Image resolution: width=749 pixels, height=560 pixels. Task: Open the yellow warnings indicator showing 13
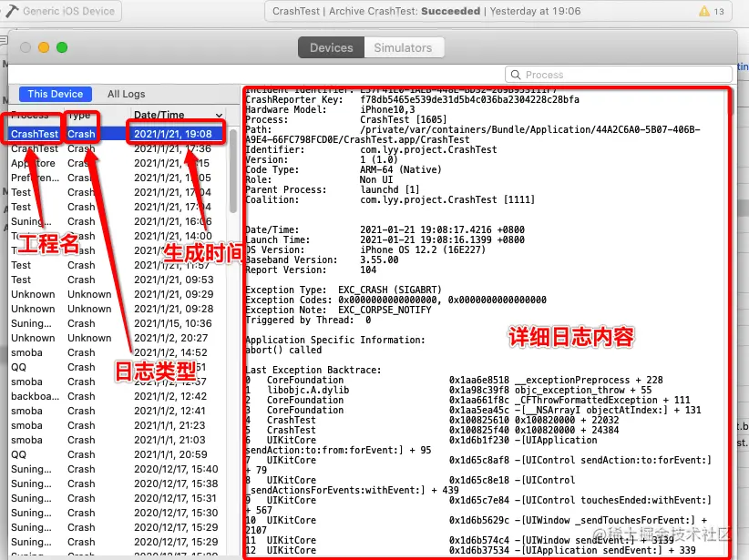[712, 11]
